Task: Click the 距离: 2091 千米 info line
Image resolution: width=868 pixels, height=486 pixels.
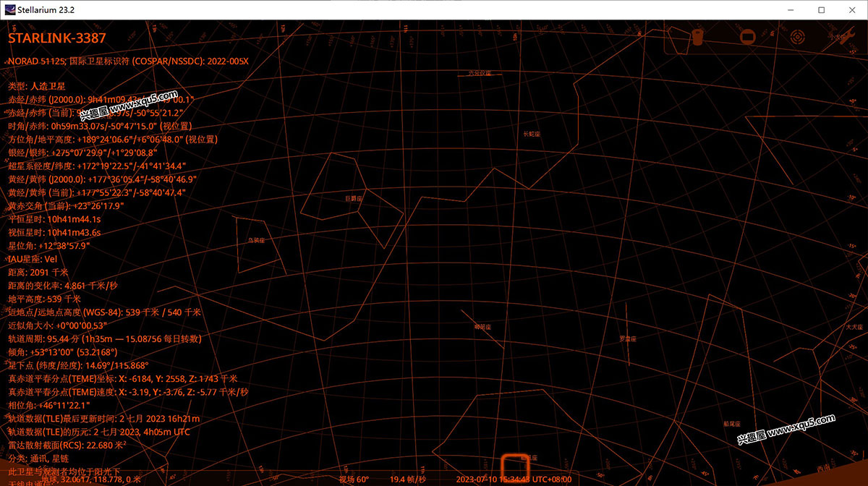Action: click(x=38, y=273)
